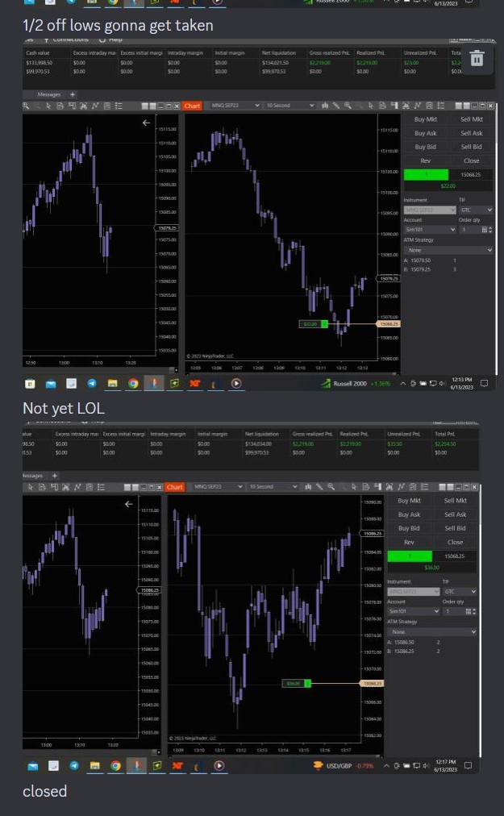Open Chrome in the 12:13 PM taskbar
Screen dimensions: 504x816
pyautogui.click(x=133, y=384)
